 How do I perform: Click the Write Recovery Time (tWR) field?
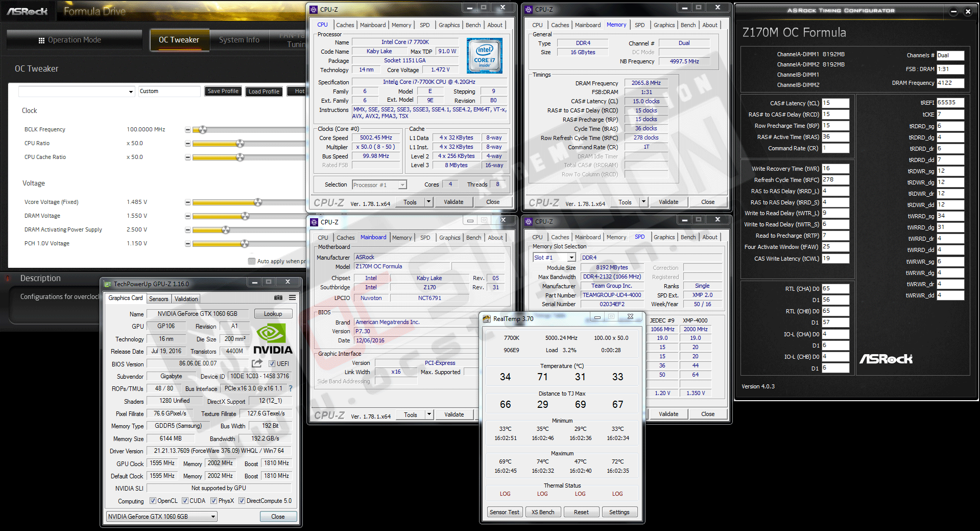pyautogui.click(x=835, y=169)
